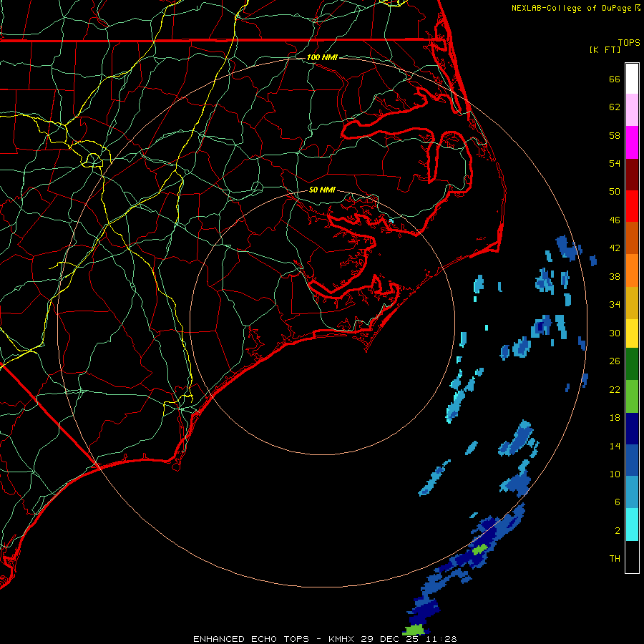Click the black TH legend swatch
Viewport: 644px width, 644px height.
632,557
